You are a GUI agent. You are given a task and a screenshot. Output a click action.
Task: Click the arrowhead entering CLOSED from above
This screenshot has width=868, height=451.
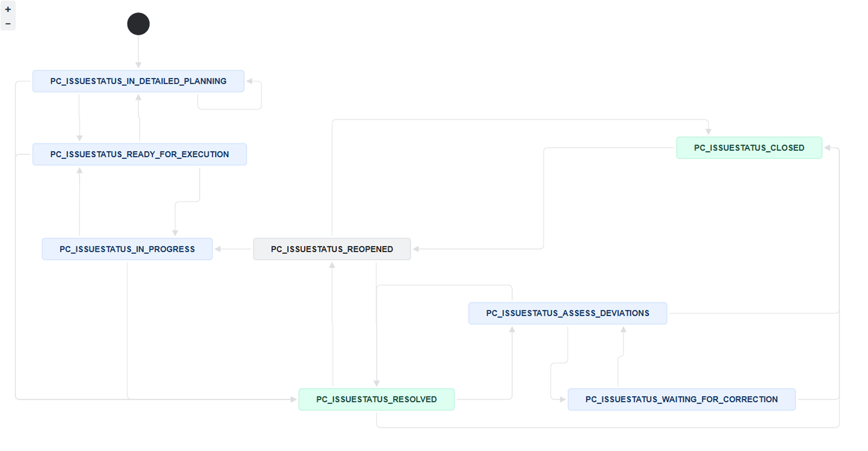[x=708, y=132]
